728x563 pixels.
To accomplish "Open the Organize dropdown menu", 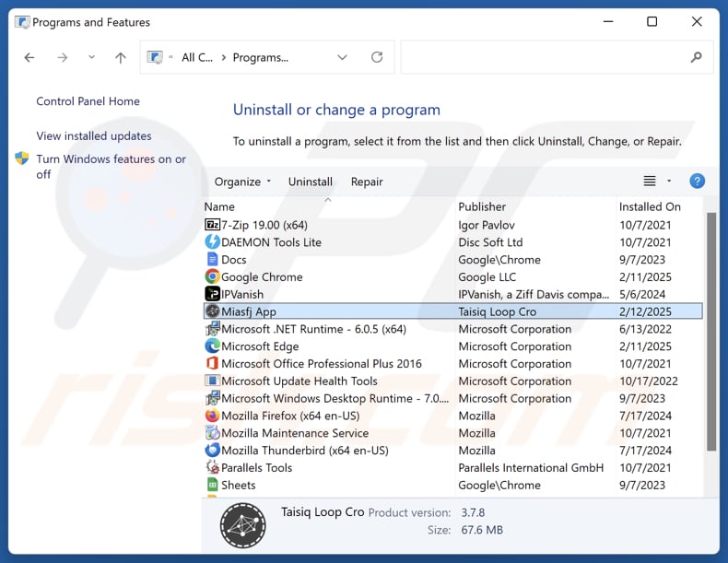I will click(242, 182).
